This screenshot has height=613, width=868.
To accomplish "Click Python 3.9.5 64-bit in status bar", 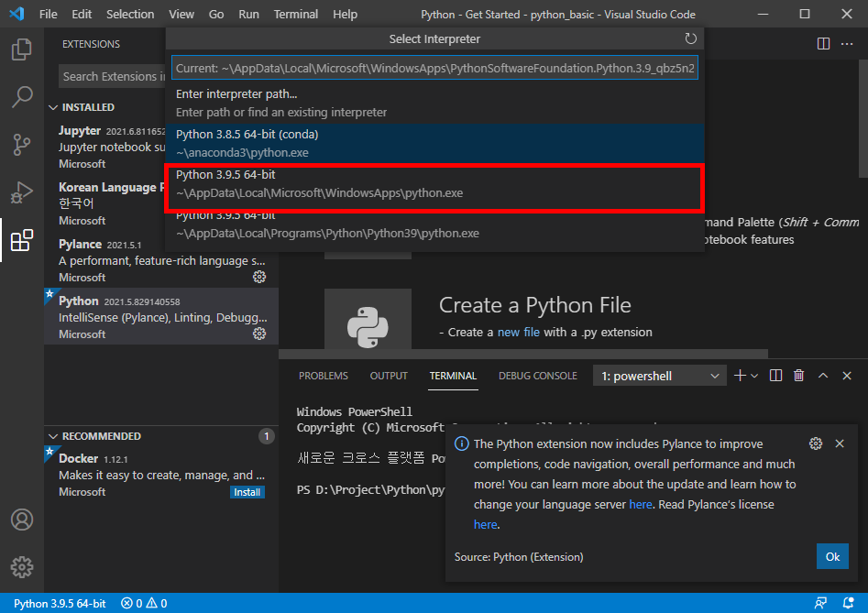I will pyautogui.click(x=60, y=603).
